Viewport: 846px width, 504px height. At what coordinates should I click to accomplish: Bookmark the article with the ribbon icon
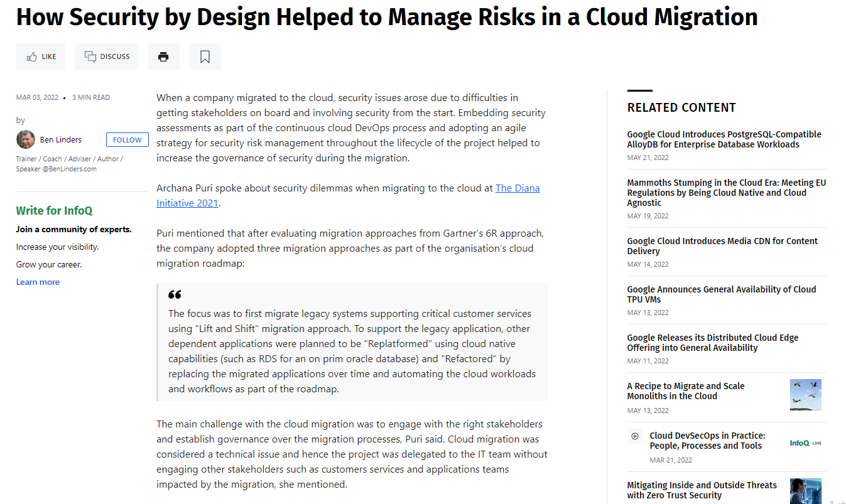point(205,56)
